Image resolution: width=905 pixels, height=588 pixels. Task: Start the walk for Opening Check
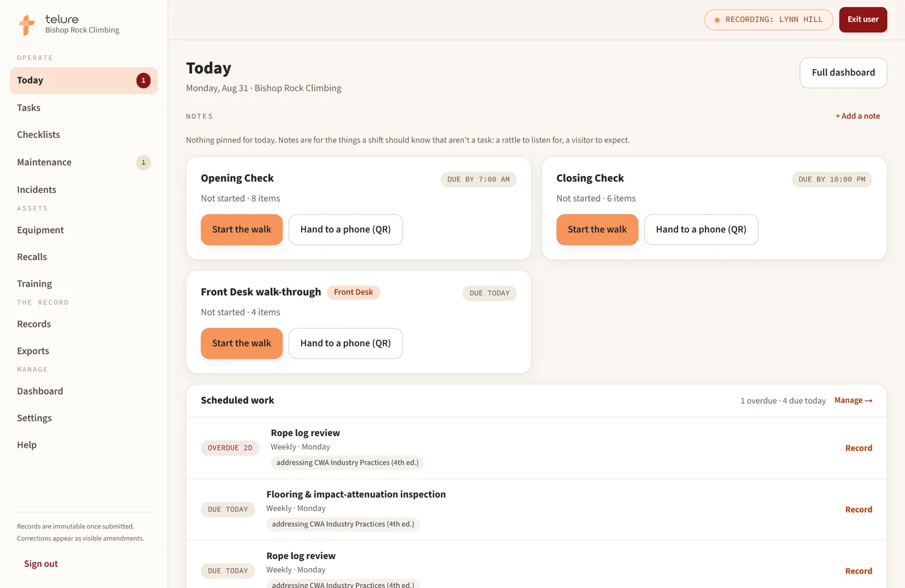pos(242,230)
